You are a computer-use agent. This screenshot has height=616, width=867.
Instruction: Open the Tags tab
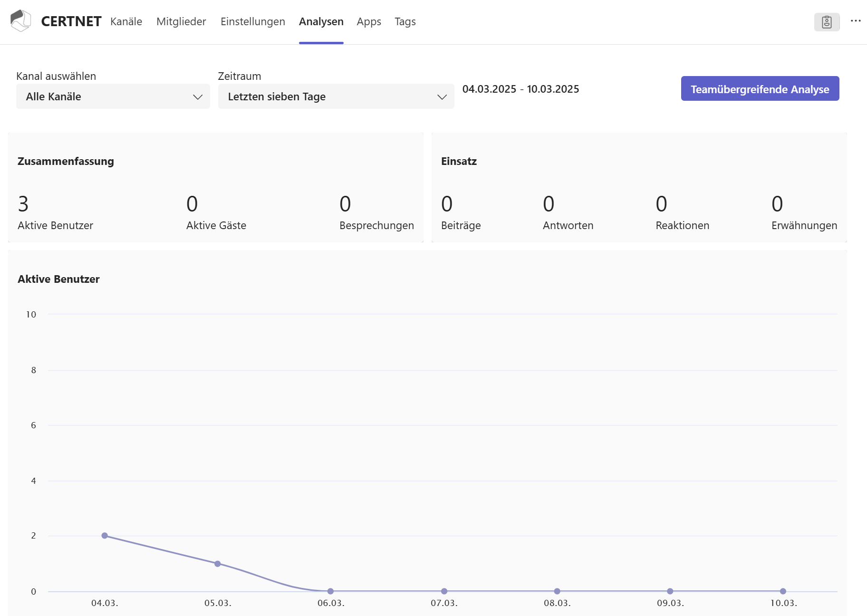click(x=405, y=22)
